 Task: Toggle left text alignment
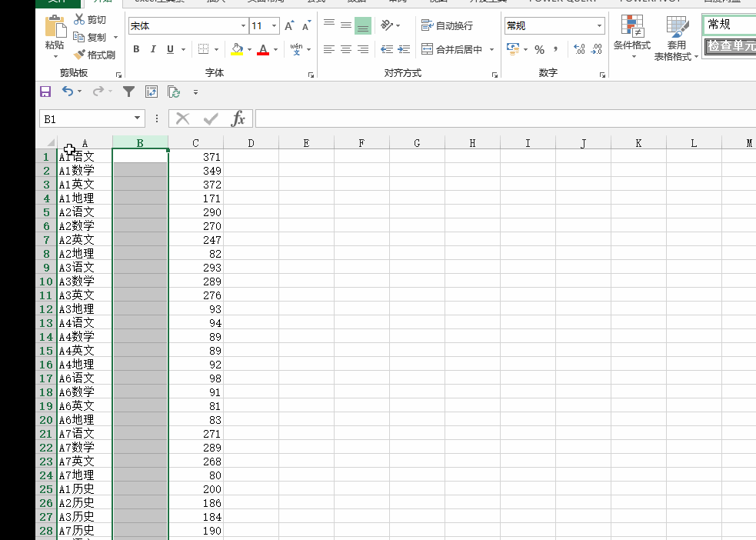click(329, 49)
